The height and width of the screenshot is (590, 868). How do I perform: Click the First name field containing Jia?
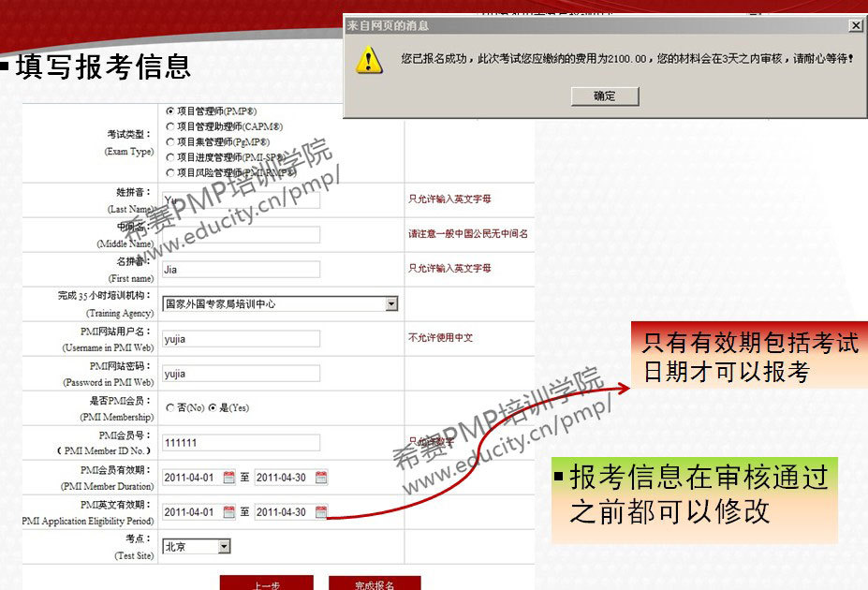pos(241,270)
